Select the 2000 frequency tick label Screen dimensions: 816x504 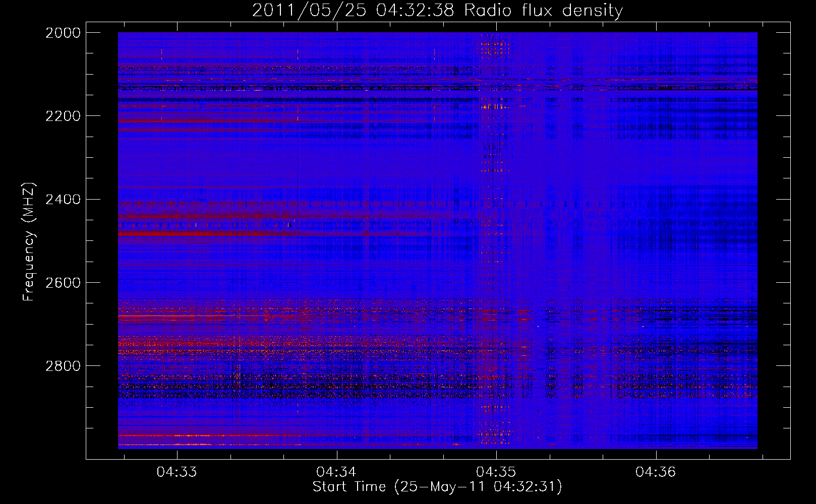coord(63,33)
